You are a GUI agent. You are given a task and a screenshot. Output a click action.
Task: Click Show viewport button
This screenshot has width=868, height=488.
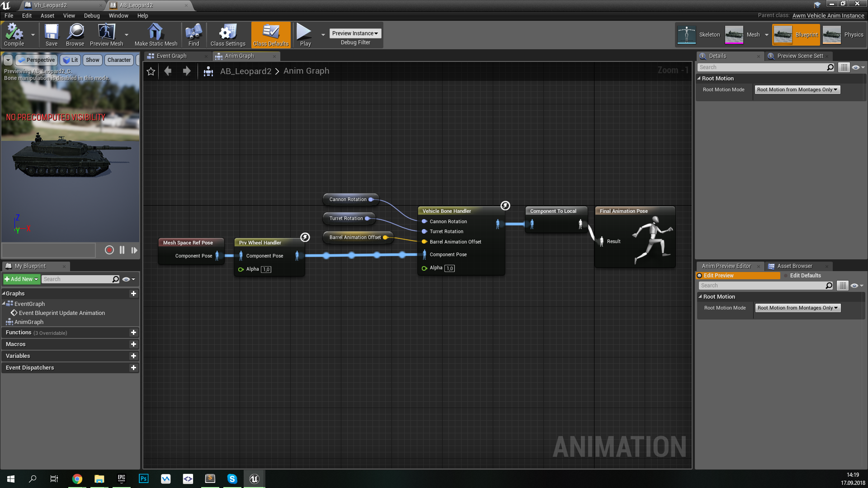[x=92, y=60]
